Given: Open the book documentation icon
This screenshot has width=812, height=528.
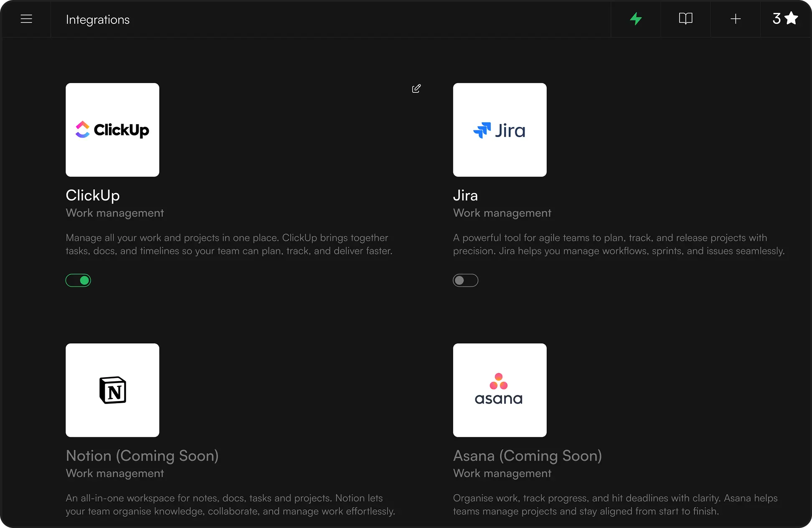Looking at the screenshot, I should tap(685, 19).
